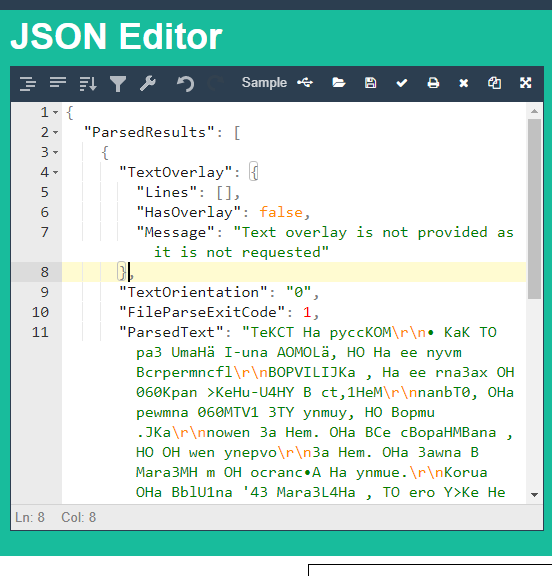This screenshot has height=576, width=552.
Task: Click the repair JSON wrench icon
Action: click(148, 83)
